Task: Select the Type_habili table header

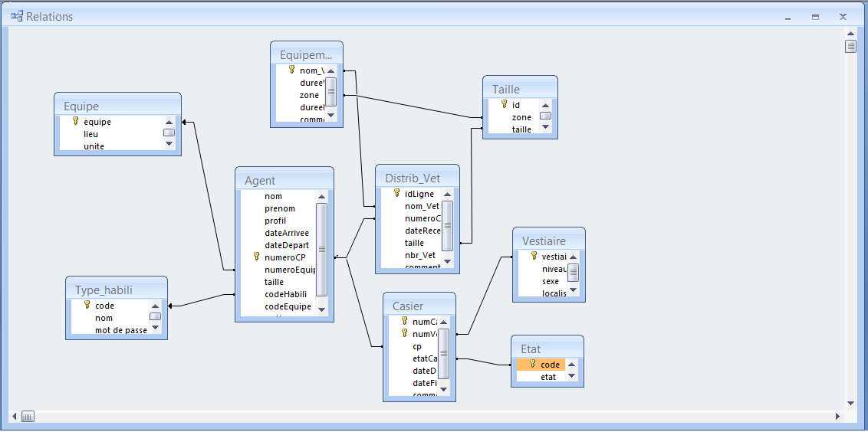Action: pos(117,290)
